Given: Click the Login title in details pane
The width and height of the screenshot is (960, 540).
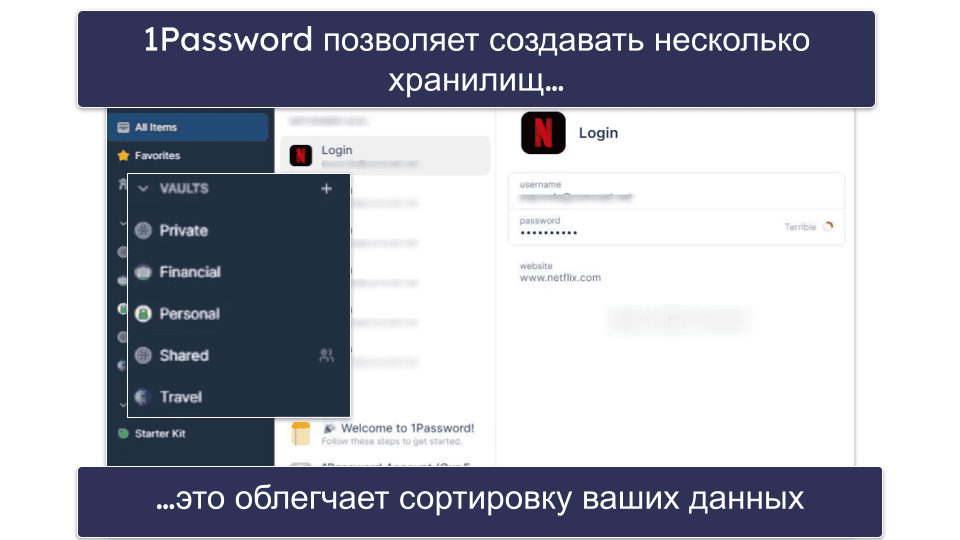Looking at the screenshot, I should [598, 133].
